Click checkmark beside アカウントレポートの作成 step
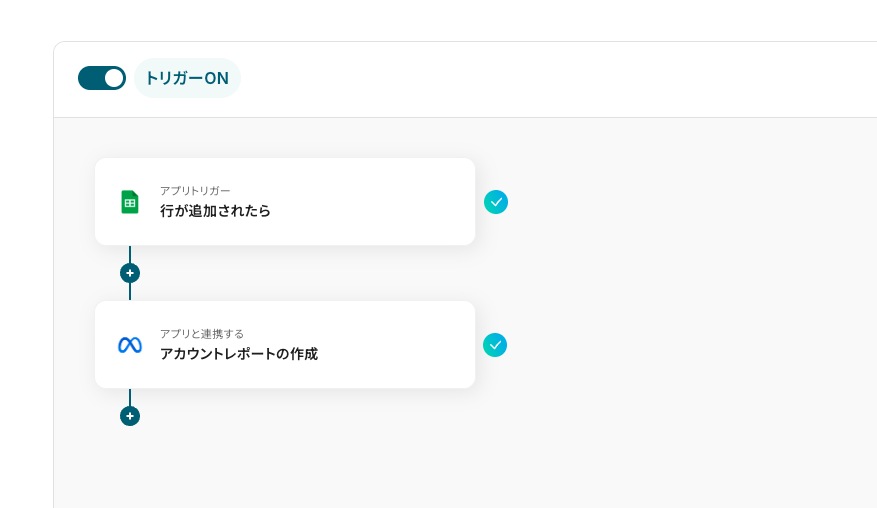Image resolution: width=877 pixels, height=508 pixels. [x=495, y=345]
